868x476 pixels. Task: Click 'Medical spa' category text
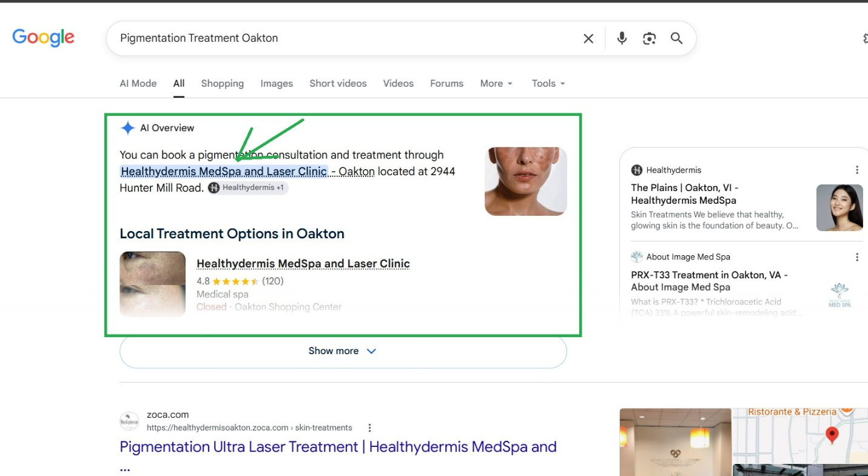(223, 294)
